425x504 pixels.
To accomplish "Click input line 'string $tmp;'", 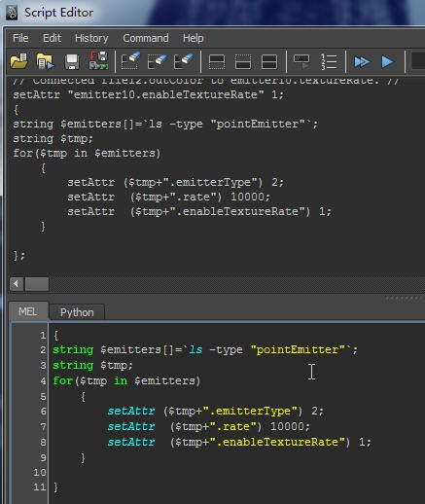I will 92,366.
